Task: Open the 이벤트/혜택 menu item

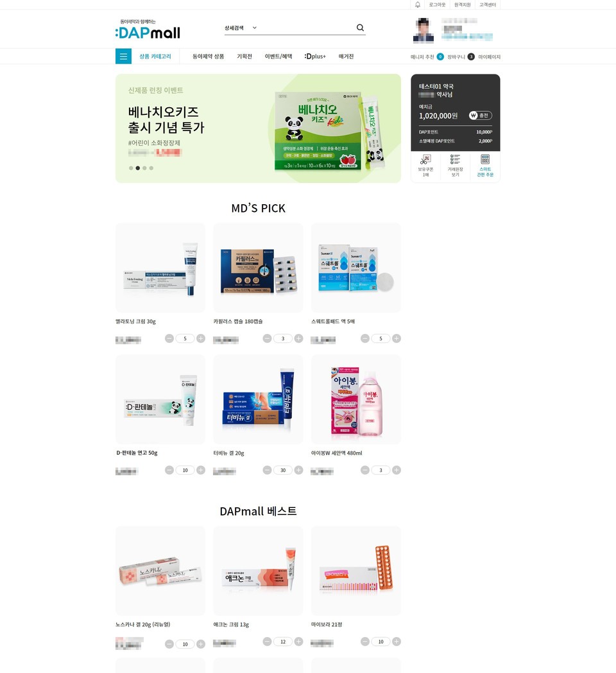Action: pyautogui.click(x=278, y=57)
